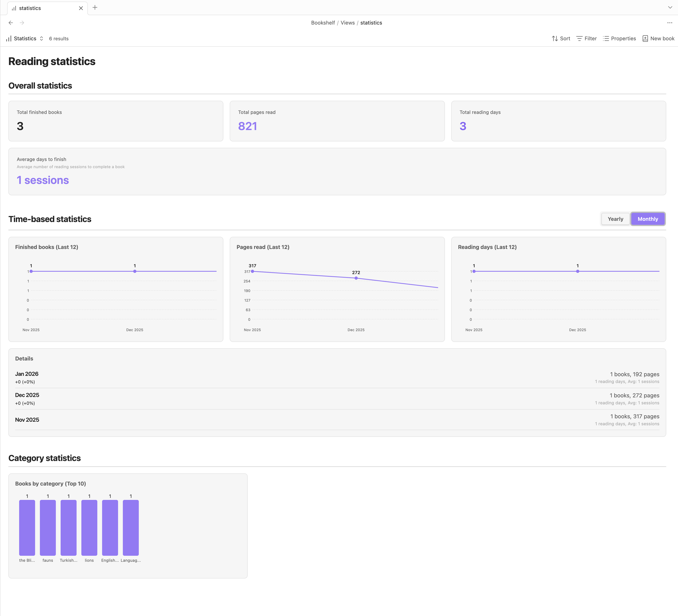Image resolution: width=678 pixels, height=616 pixels.
Task: Create a New book
Action: pyautogui.click(x=658, y=39)
